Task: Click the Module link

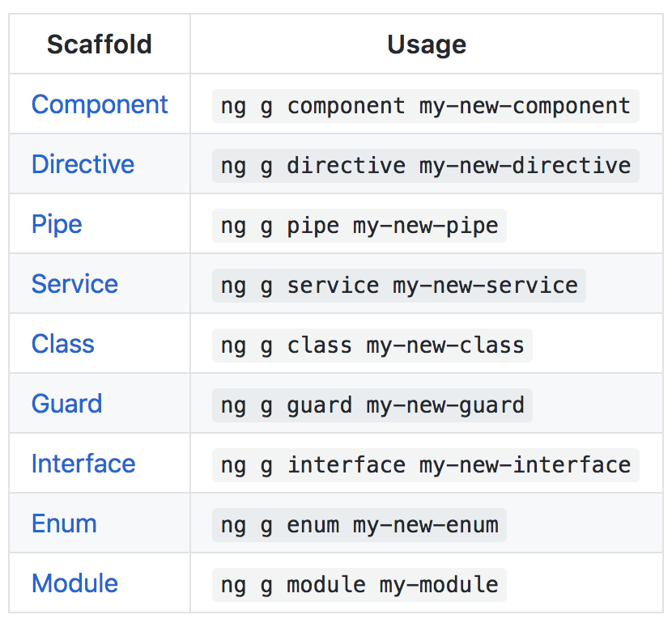Action: click(x=74, y=583)
